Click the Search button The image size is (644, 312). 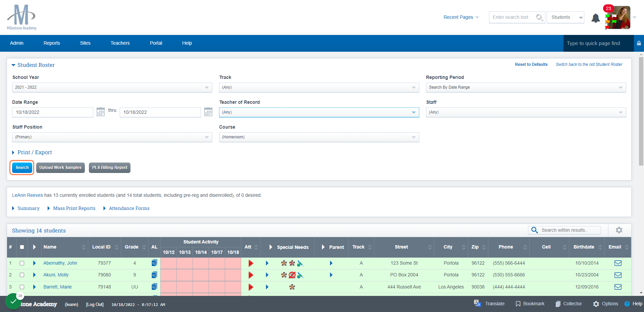click(x=22, y=168)
